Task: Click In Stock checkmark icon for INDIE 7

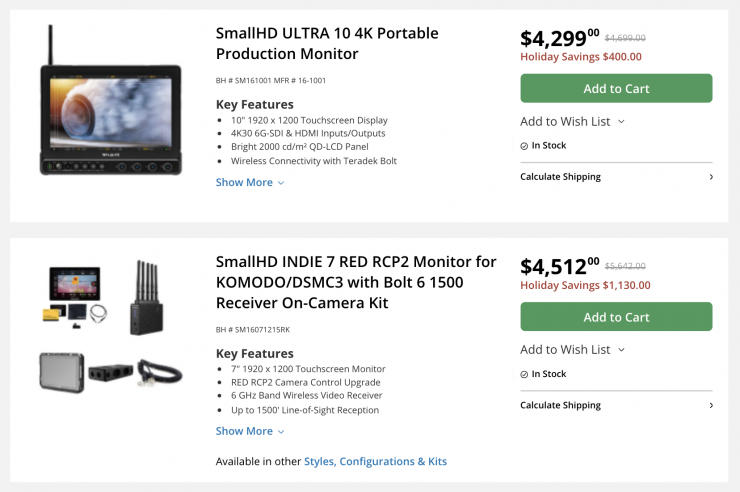Action: [524, 374]
